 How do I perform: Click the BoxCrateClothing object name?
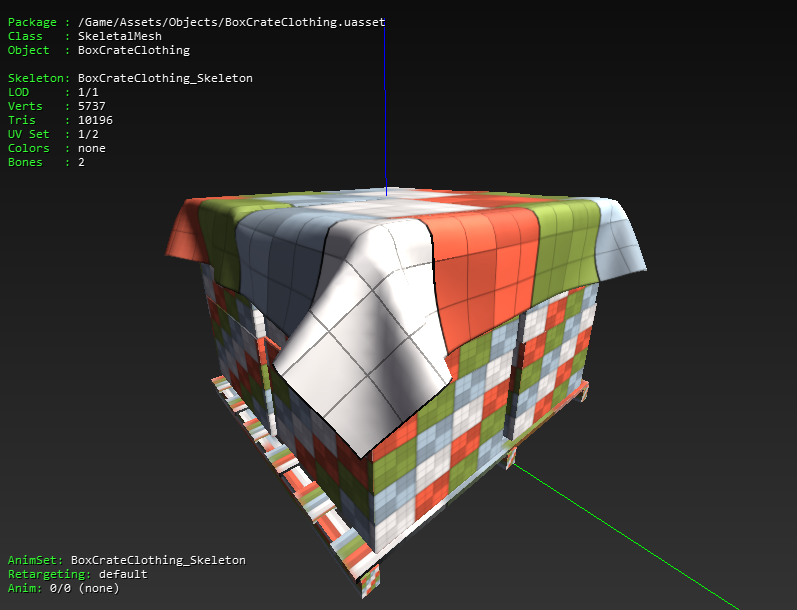134,50
